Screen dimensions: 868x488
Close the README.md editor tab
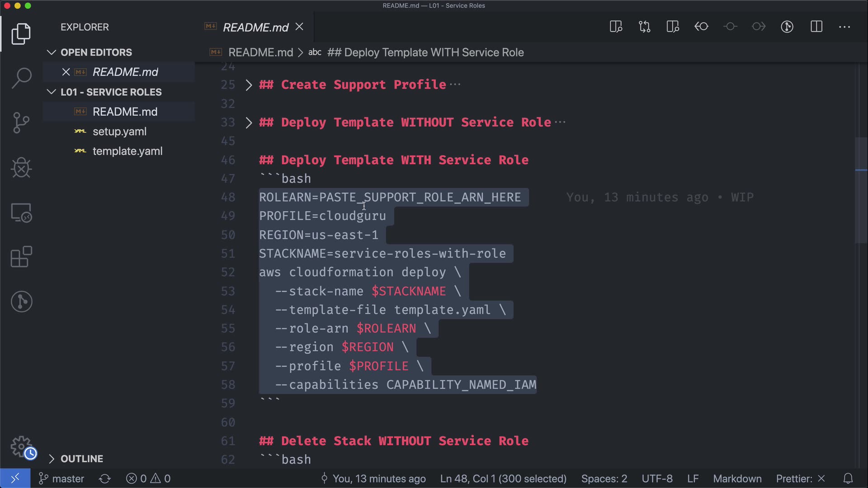299,27
